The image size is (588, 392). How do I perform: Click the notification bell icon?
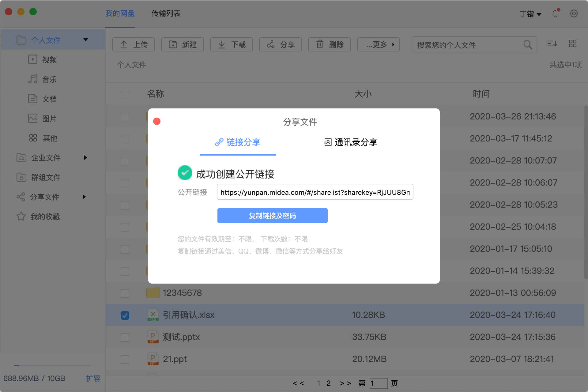point(556,13)
